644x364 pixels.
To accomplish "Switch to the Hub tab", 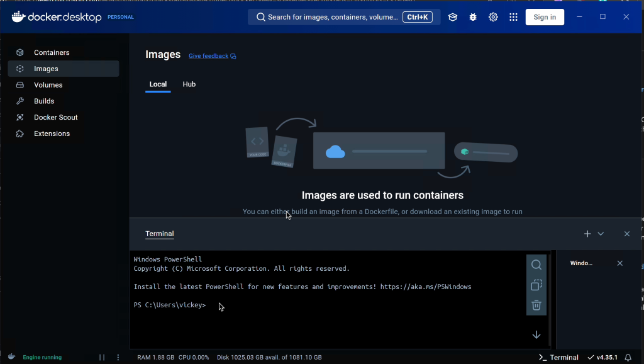I will click(x=189, y=84).
